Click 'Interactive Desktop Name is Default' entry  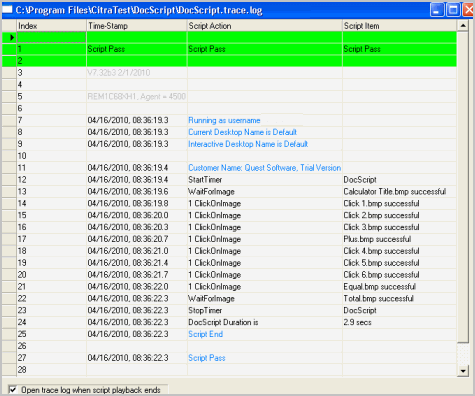click(x=248, y=144)
